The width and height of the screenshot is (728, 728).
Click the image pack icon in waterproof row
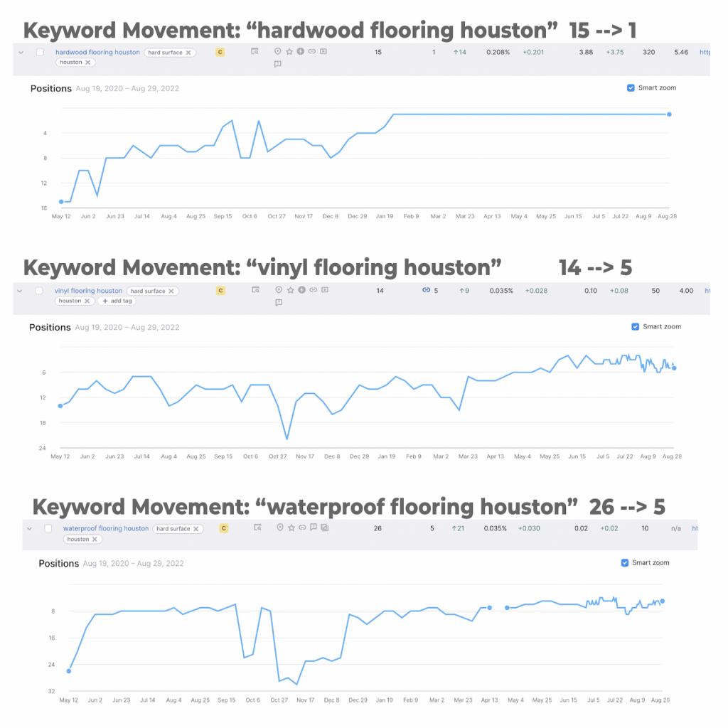(x=325, y=528)
